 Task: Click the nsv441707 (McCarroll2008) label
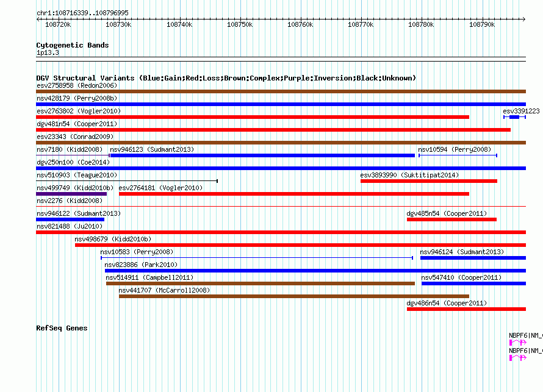pos(164,290)
